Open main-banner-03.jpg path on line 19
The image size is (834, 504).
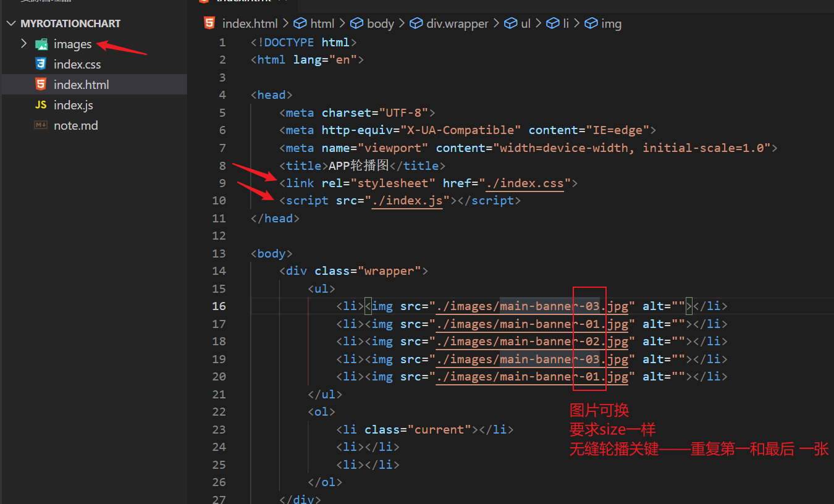(532, 359)
